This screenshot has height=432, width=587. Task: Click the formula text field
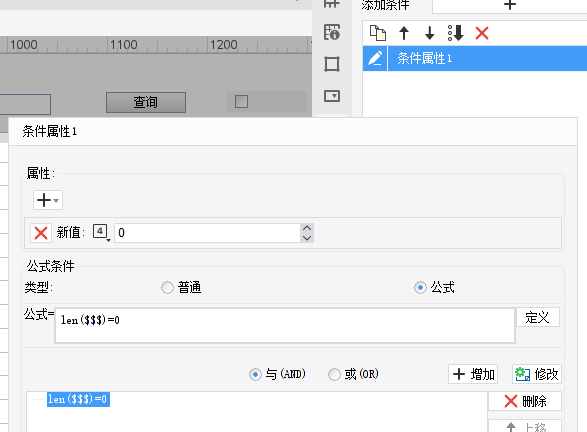(285, 325)
